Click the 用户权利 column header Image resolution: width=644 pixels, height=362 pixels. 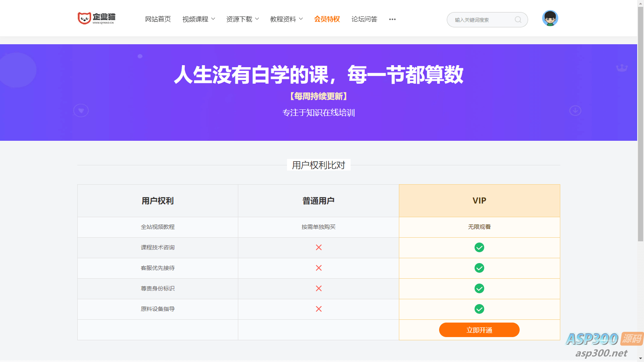[158, 201]
